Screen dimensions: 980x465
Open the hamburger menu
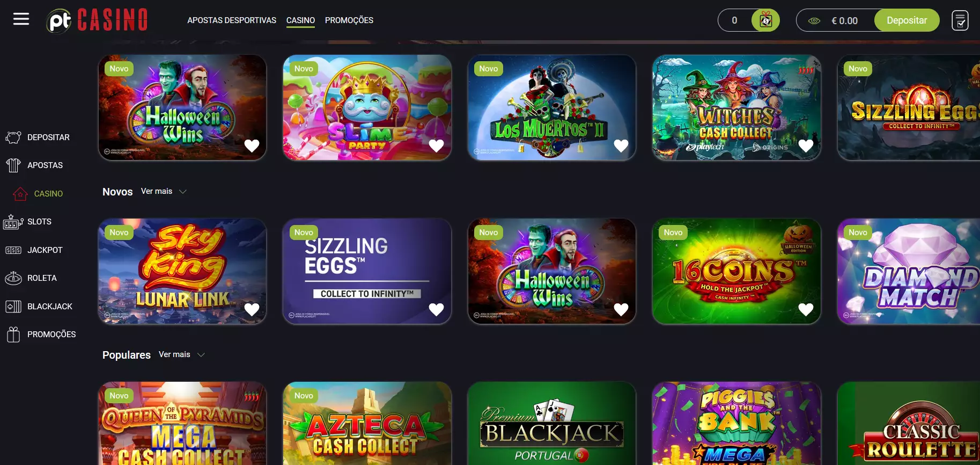pos(21,19)
